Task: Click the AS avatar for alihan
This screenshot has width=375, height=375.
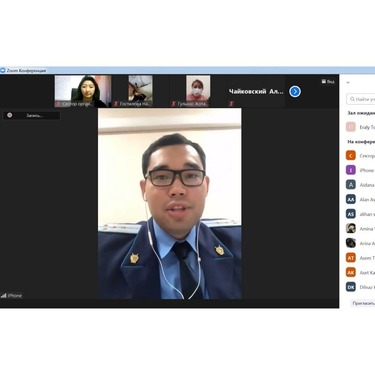Action: [351, 214]
